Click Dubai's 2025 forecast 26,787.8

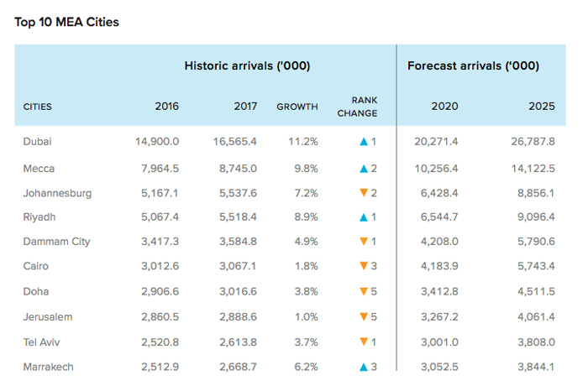(x=533, y=142)
